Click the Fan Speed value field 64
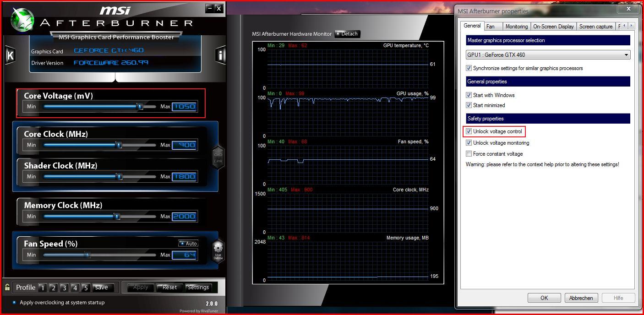 185,255
